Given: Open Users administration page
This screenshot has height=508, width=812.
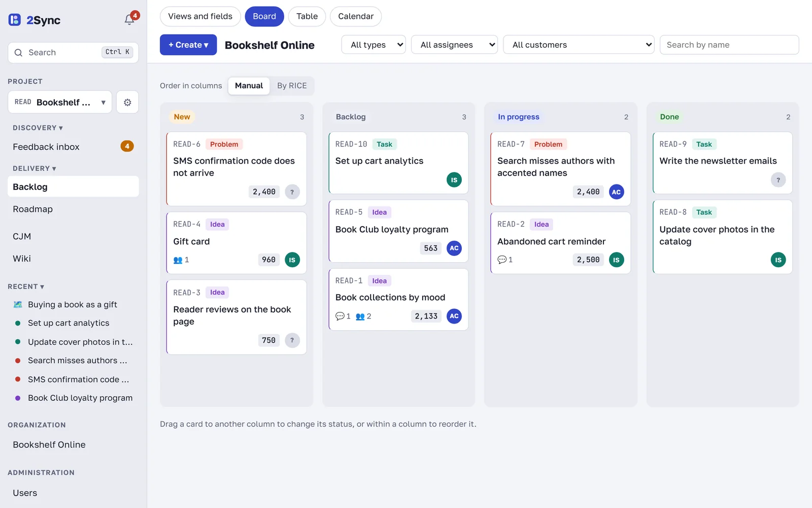Looking at the screenshot, I should pos(73,493).
